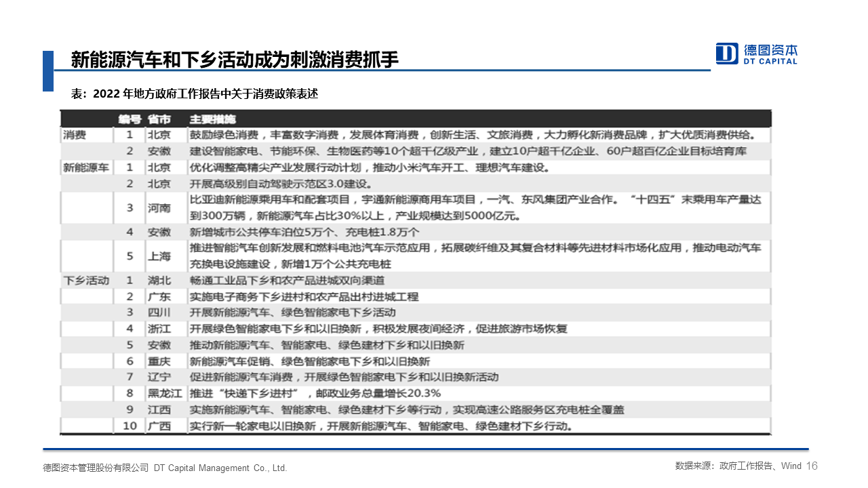868x488 pixels.
Task: Click the text 开展新能源汽车、绿色智能家电下乡活动
Action: pos(292,312)
